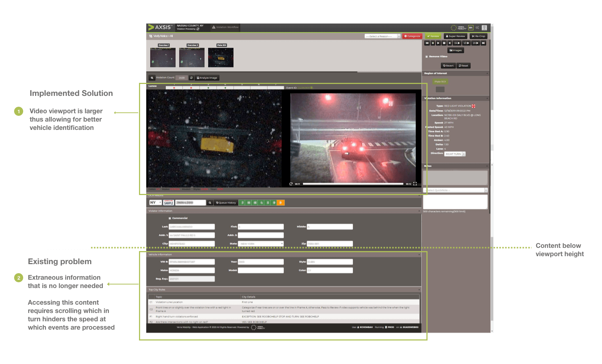The image size is (602, 364).
Task: Open the State NEW YORK dropdown
Action: tap(261, 244)
